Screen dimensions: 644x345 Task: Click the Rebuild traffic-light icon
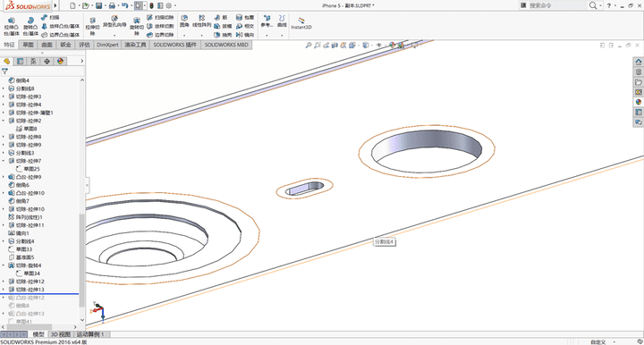click(x=151, y=5)
